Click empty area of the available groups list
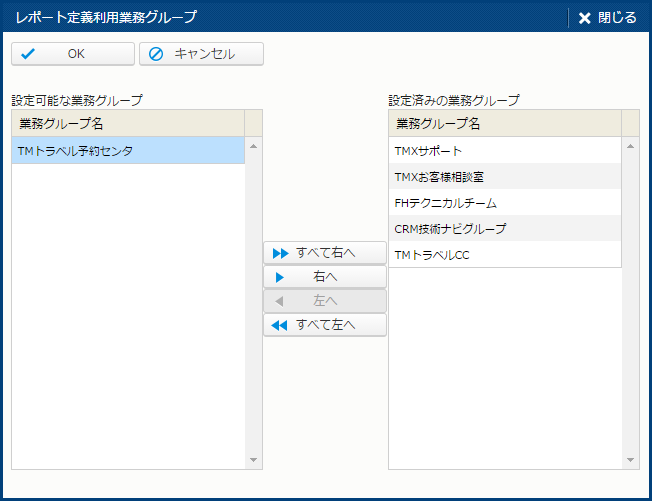 pyautogui.click(x=127, y=320)
